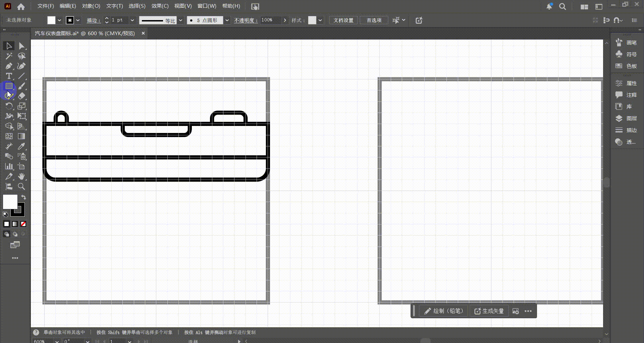Set paint mode to Gradient
The width and height of the screenshot is (644, 343).
click(15, 224)
